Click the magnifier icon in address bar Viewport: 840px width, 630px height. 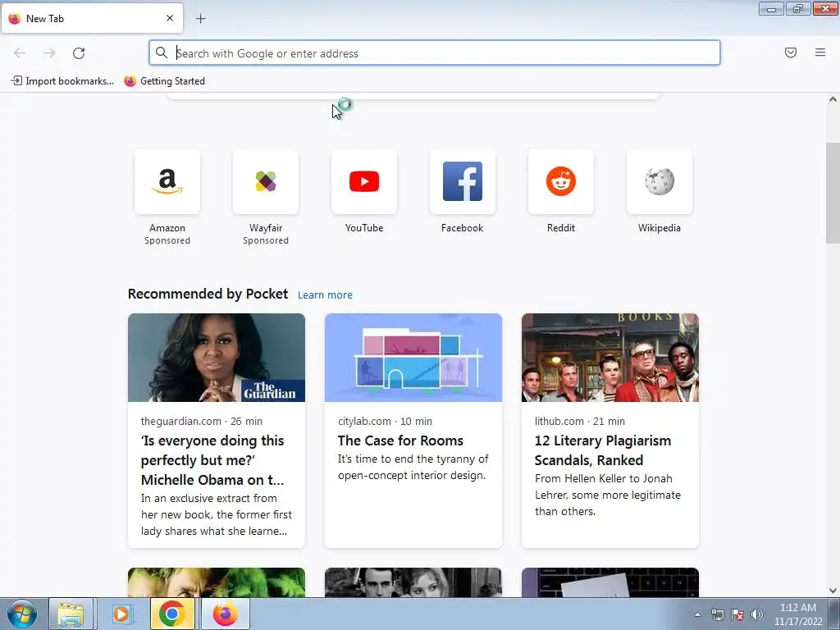tap(162, 52)
